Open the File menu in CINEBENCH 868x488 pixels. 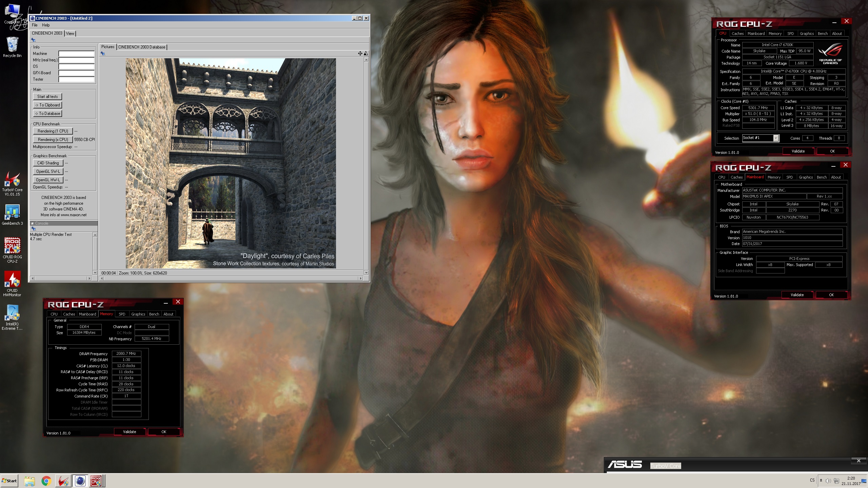click(35, 25)
